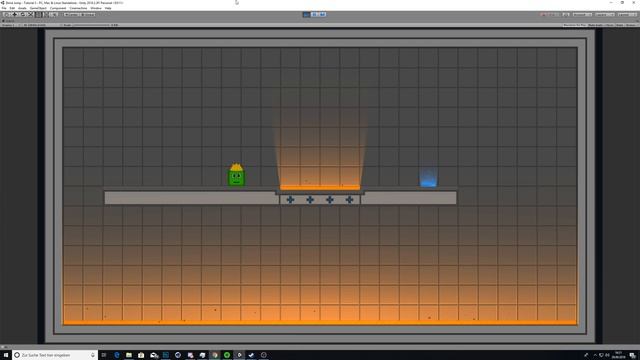The image size is (640, 360).
Task: Stop play mode with the Play button
Action: pos(307,15)
